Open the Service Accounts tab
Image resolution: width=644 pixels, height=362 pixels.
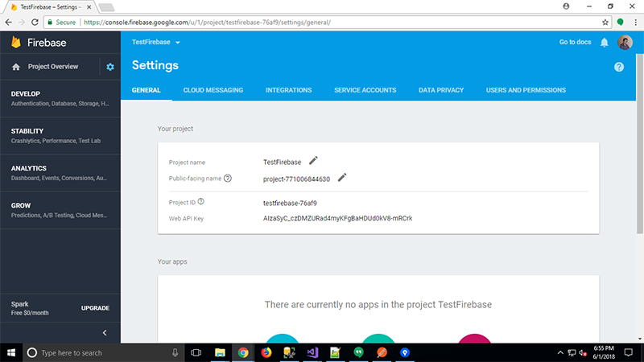coord(365,90)
